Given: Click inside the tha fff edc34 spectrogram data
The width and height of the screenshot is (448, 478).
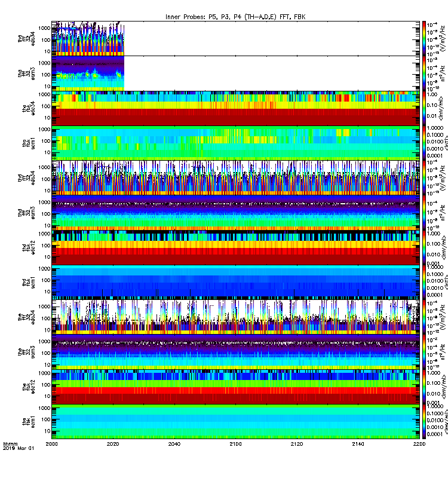Looking at the screenshot, I should coord(88,39).
